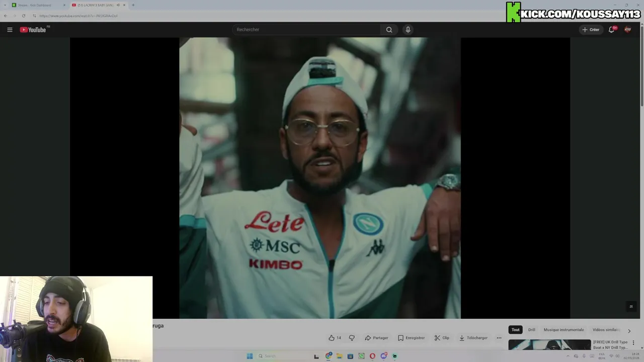Close the YouTube video tab

coord(124,5)
